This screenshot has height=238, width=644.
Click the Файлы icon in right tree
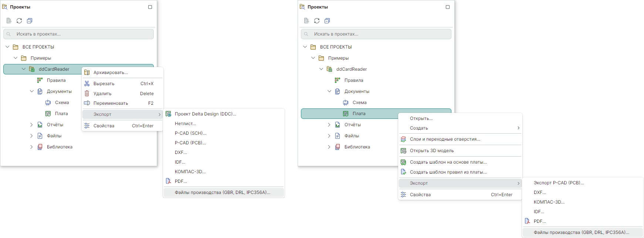(338, 136)
